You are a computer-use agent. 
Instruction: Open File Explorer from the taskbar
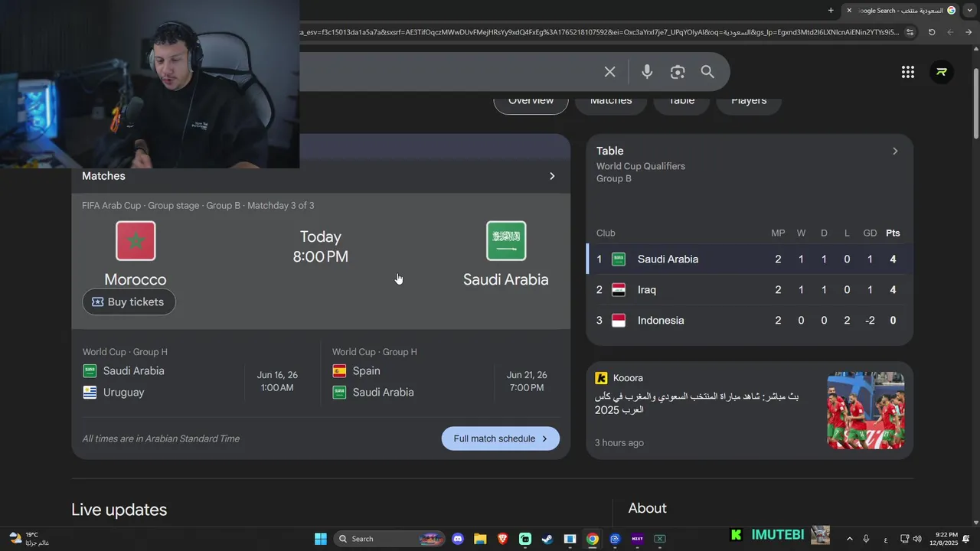pos(480,539)
